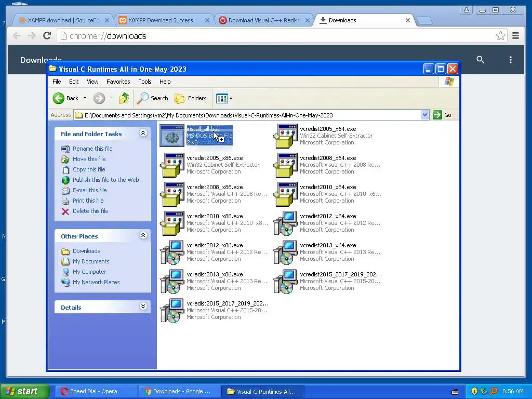Switch to XAMPP download SourceForge tab
The image size is (532, 399).
point(64,20)
